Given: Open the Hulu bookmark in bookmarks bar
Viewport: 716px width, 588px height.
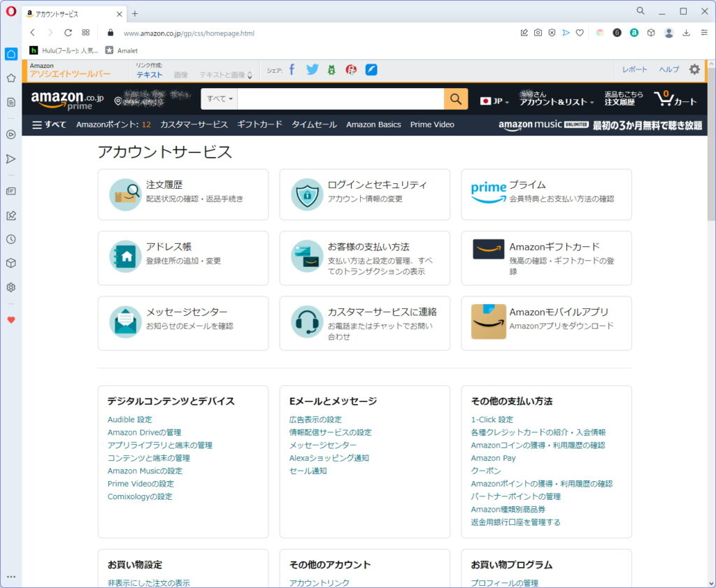Looking at the screenshot, I should coord(64,50).
